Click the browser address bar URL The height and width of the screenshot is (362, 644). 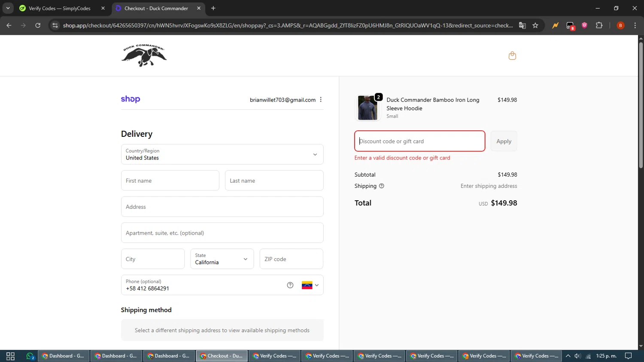288,25
